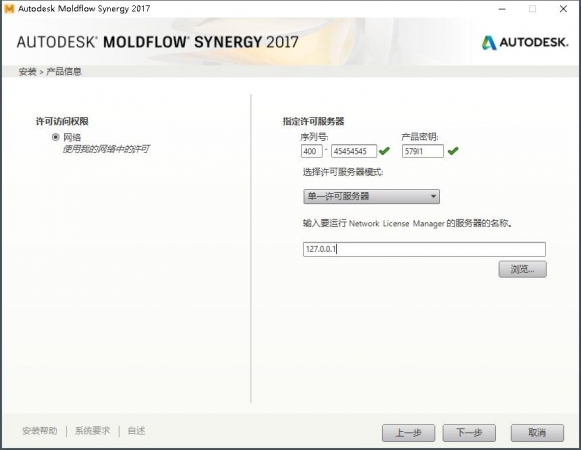
Task: Select the 网络 network license radio button
Action: click(56, 137)
